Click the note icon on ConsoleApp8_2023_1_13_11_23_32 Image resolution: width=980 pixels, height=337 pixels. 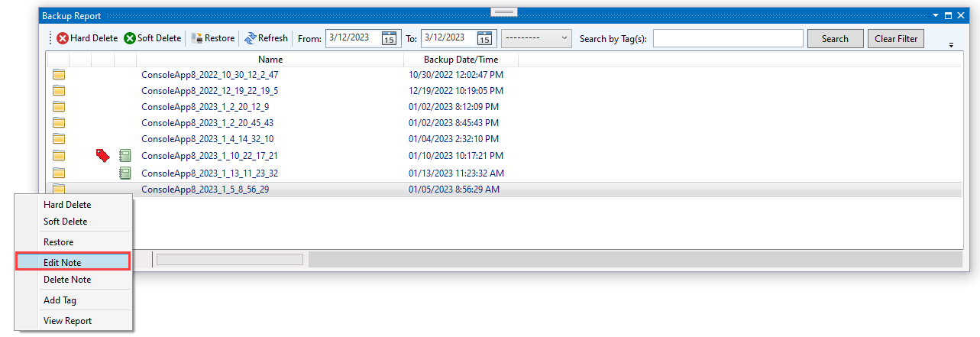(125, 173)
